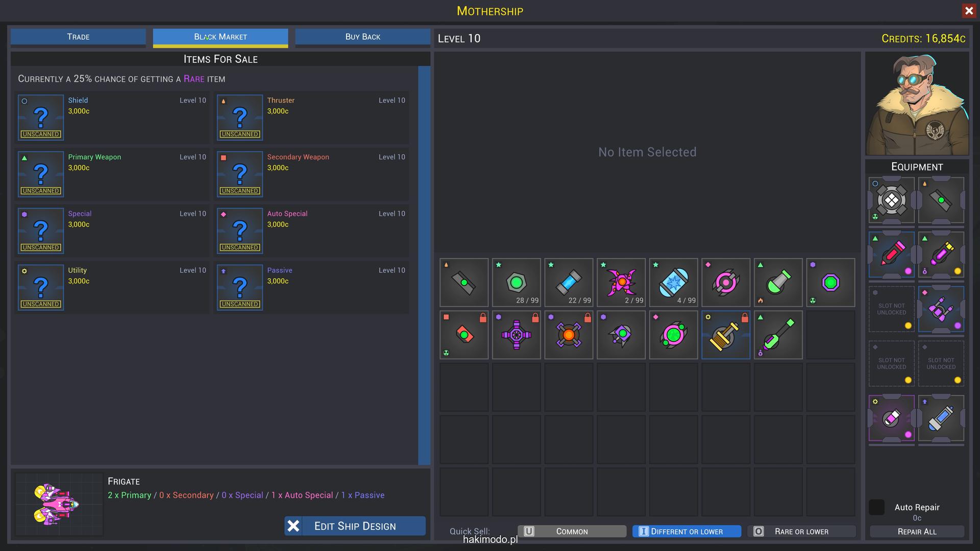Pick the unscanned Secondary Weapon icon

tap(240, 174)
